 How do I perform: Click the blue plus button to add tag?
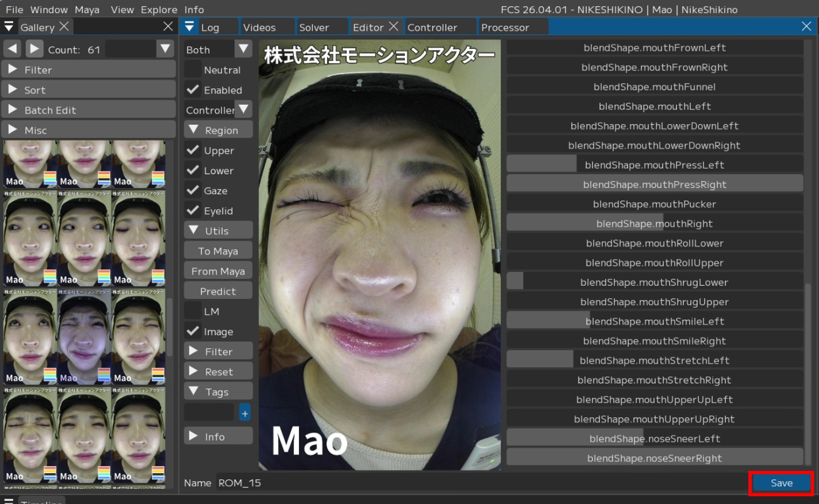pos(245,412)
